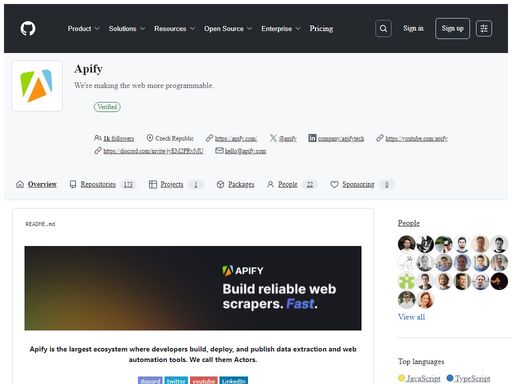
Task: View the 1k followers list
Action: click(x=118, y=138)
